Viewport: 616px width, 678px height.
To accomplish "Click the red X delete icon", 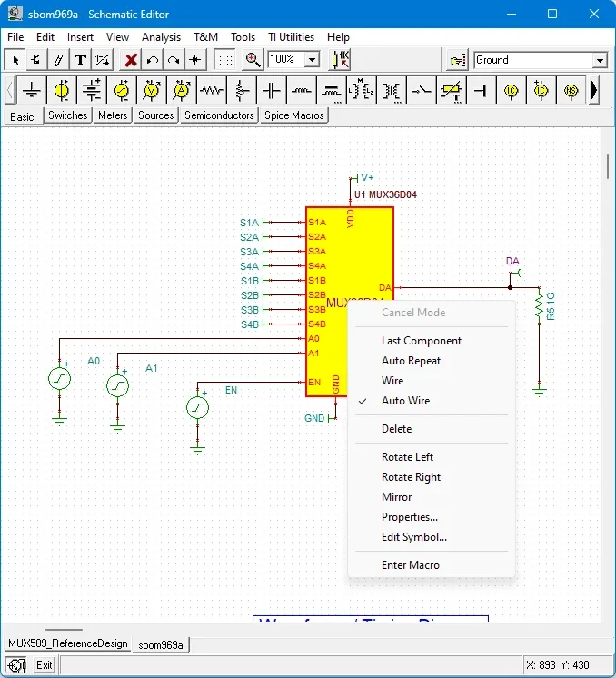I will pyautogui.click(x=131, y=60).
